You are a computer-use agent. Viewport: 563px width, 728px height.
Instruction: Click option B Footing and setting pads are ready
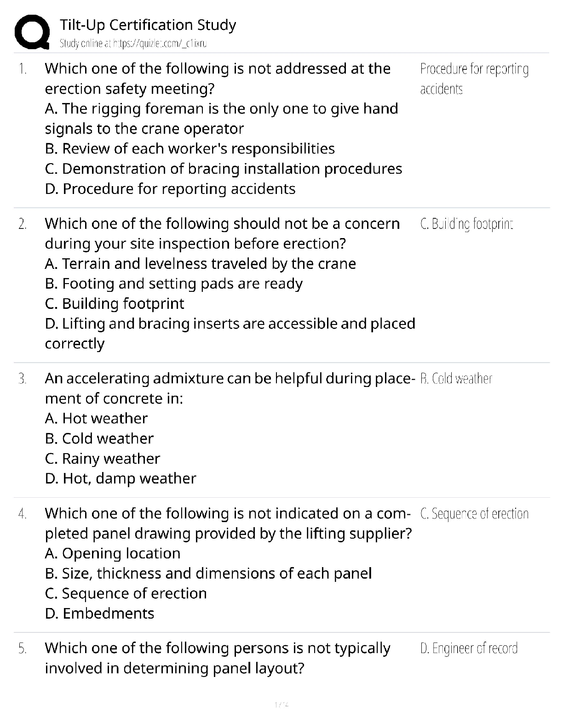click(174, 284)
